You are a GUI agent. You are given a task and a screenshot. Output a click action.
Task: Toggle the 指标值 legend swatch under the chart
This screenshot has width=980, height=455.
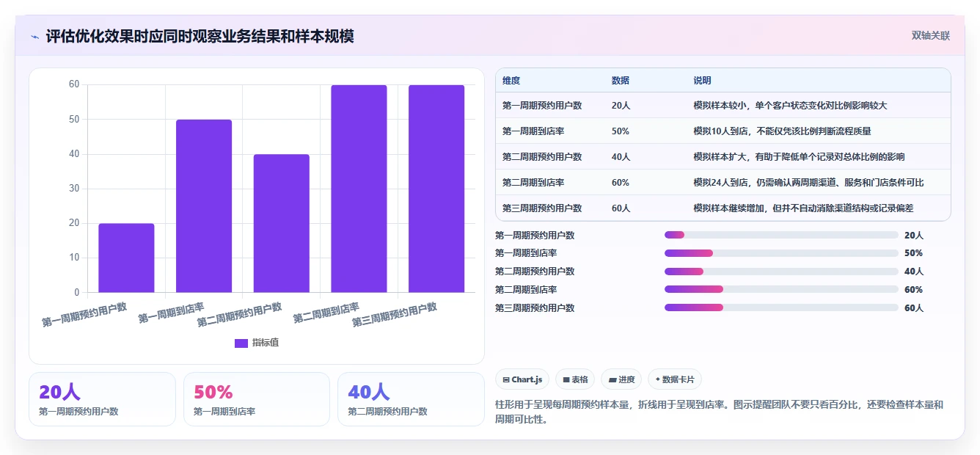[241, 343]
